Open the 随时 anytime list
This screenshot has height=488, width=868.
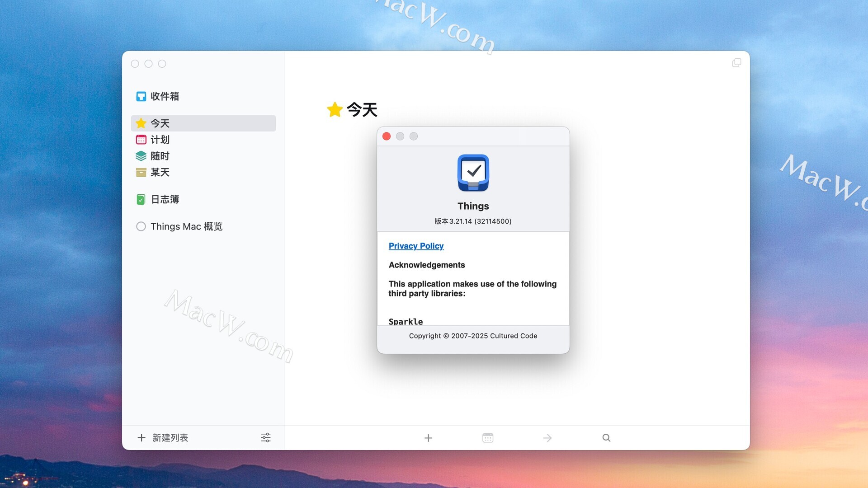point(203,156)
